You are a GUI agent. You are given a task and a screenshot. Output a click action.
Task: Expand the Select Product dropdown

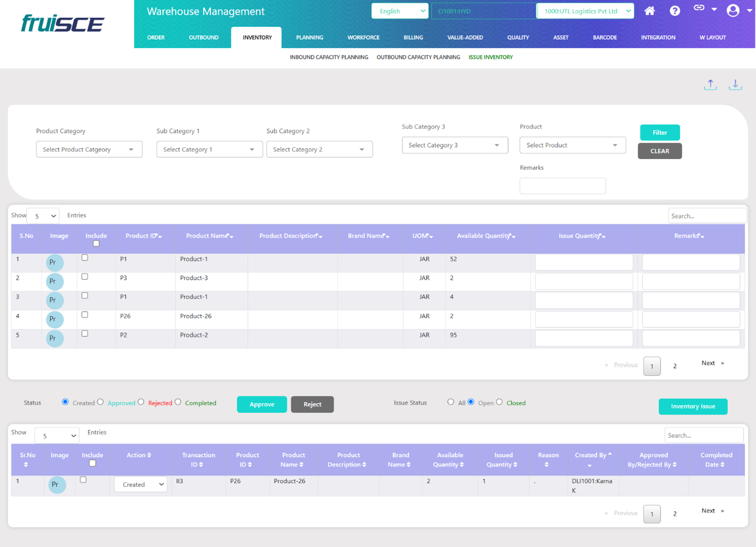pos(572,145)
